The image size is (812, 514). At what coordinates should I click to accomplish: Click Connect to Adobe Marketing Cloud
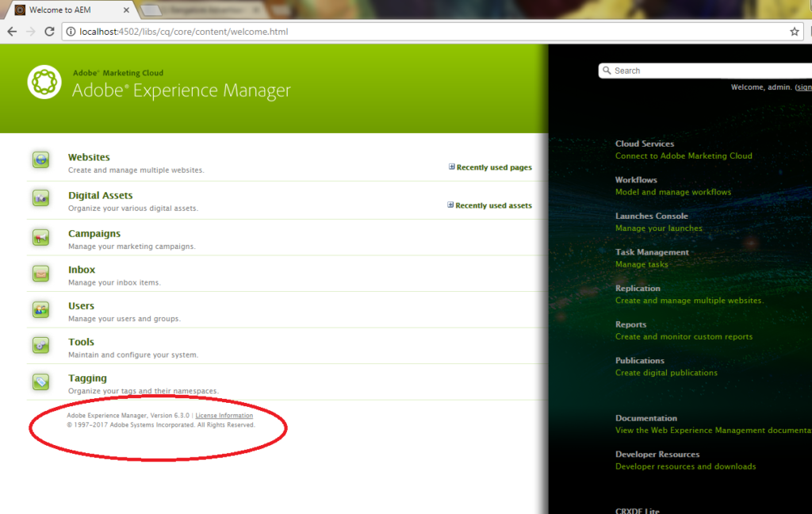(684, 156)
